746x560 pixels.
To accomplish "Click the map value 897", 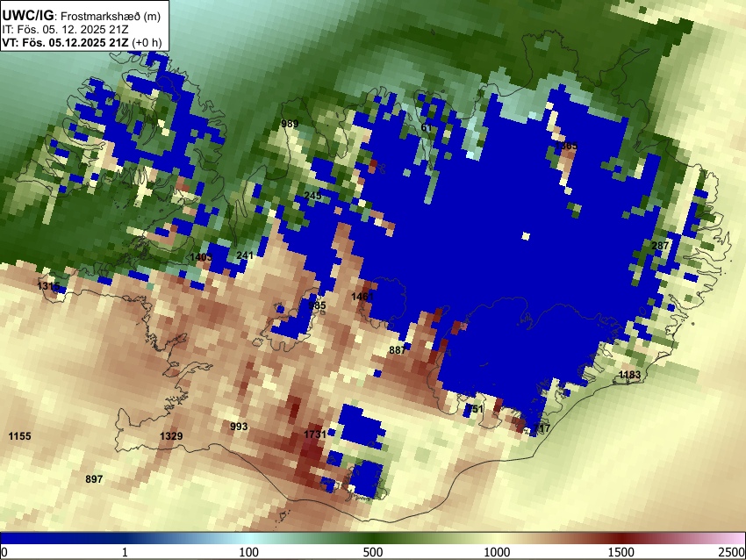I will tap(94, 478).
